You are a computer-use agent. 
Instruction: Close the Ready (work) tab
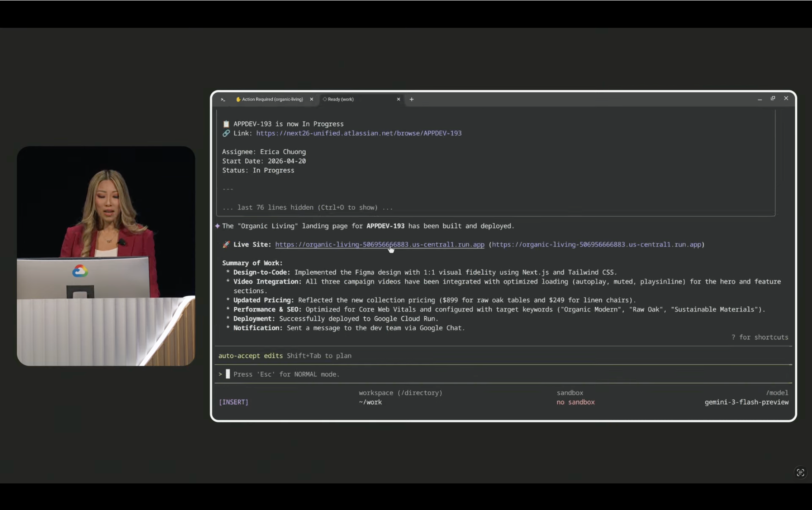(x=398, y=99)
